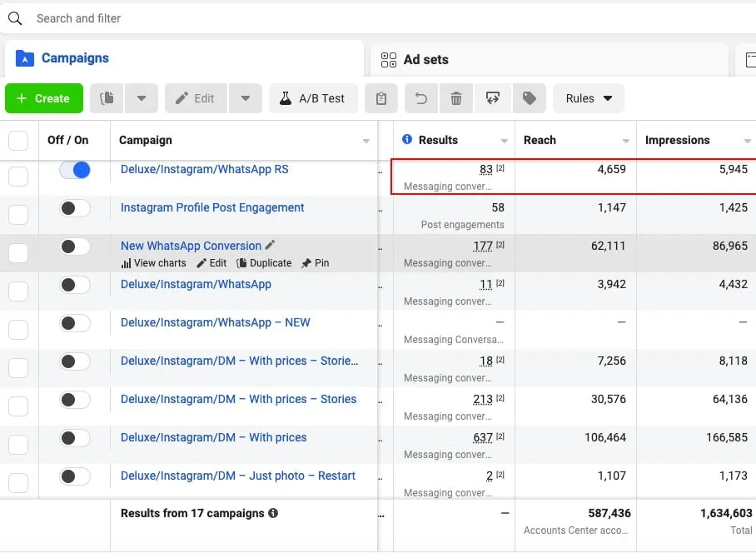Open Deluxe/Instagram/WhatsApp RS campaign link
The width and height of the screenshot is (756, 553).
point(205,169)
